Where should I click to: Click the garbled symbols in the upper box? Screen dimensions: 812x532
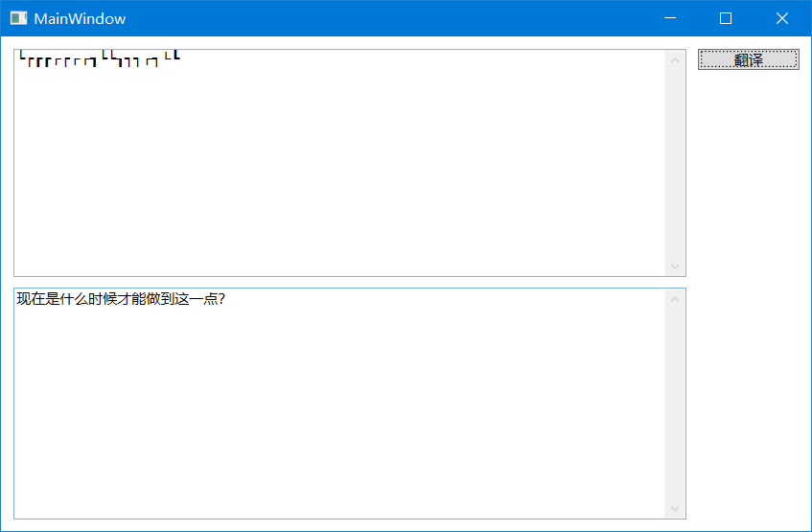pyautogui.click(x=96, y=60)
